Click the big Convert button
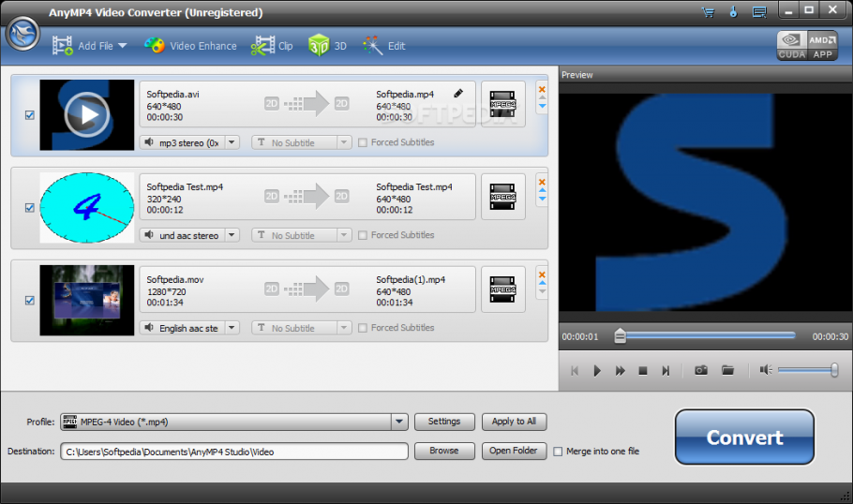 744,437
